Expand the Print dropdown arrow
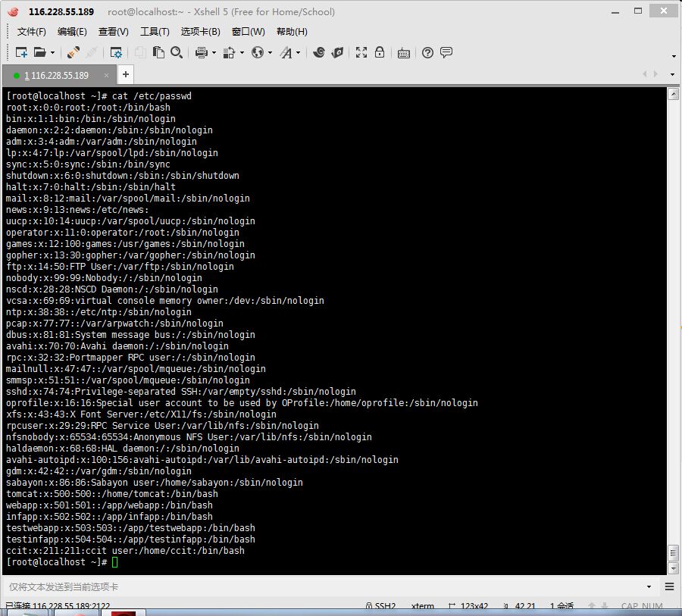The height and width of the screenshot is (616, 682). coord(214,53)
